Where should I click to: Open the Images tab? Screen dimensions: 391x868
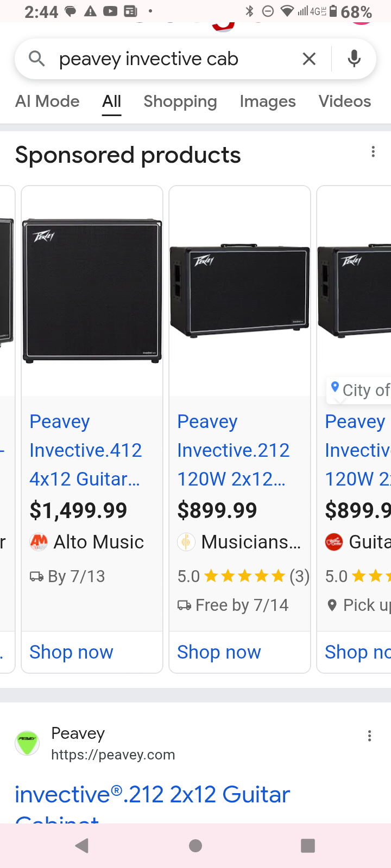pyautogui.click(x=268, y=101)
